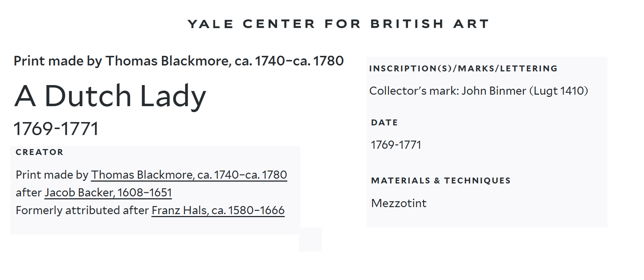644x280 pixels.
Task: Open the Thomas Blackmore creator link
Action: click(189, 175)
